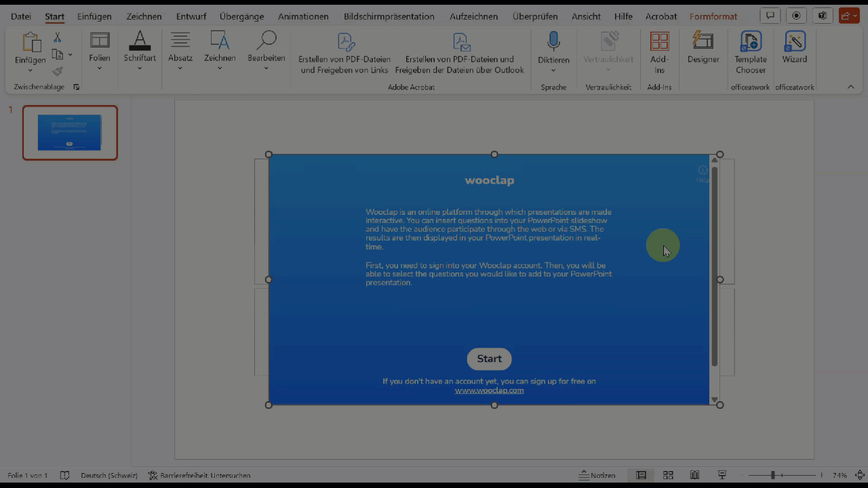Select slide 1 thumbnail
This screenshot has height=488, width=868.
70,133
